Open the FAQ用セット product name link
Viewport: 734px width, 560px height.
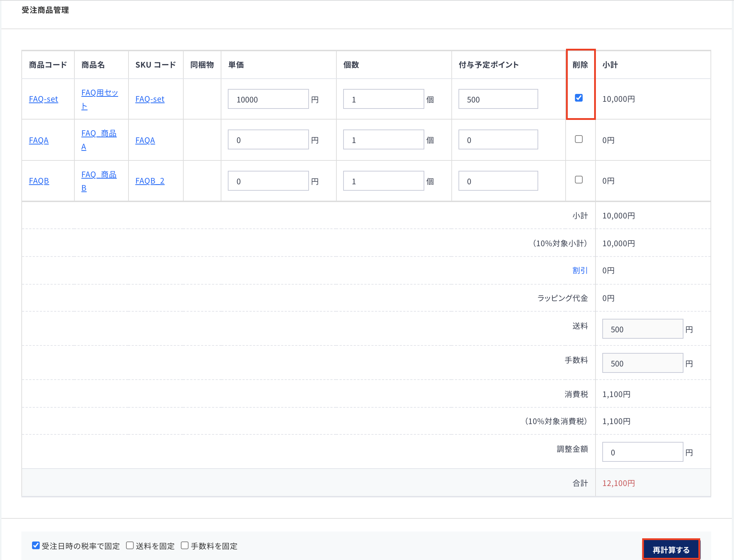100,99
